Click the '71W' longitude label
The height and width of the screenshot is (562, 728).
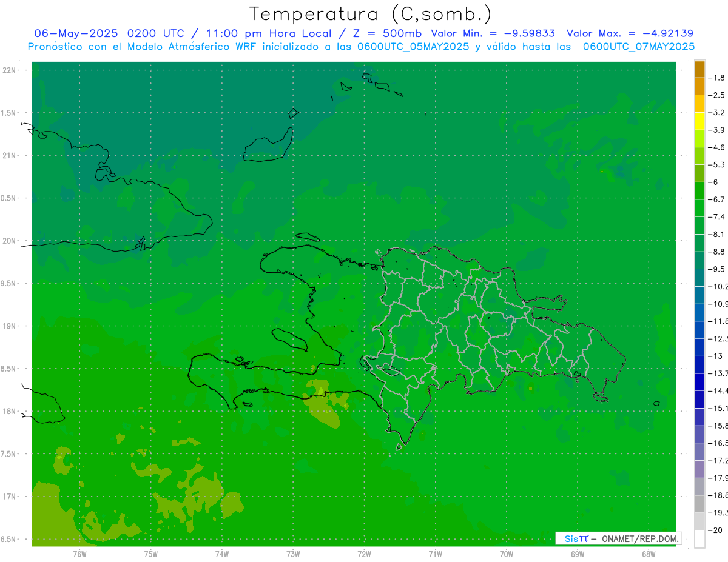[435, 554]
